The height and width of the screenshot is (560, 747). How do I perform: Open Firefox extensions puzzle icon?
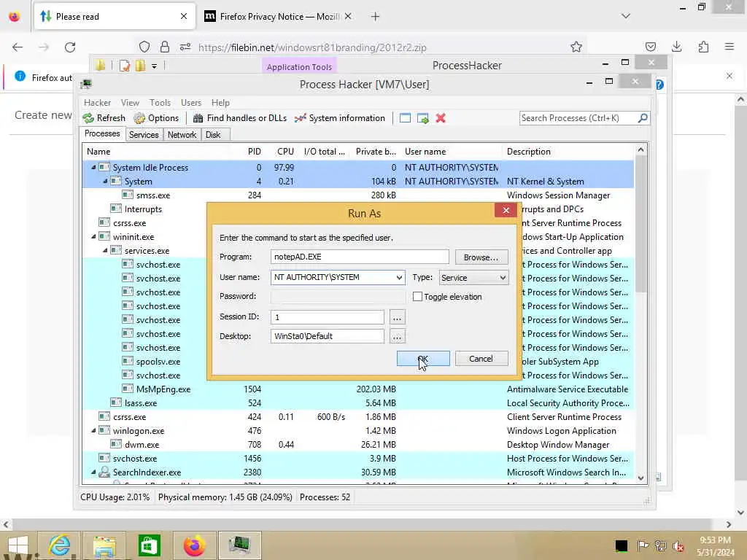(x=703, y=47)
